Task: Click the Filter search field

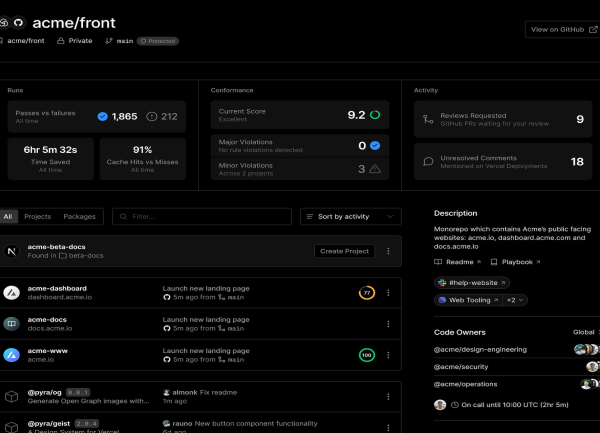Action: 203,215
